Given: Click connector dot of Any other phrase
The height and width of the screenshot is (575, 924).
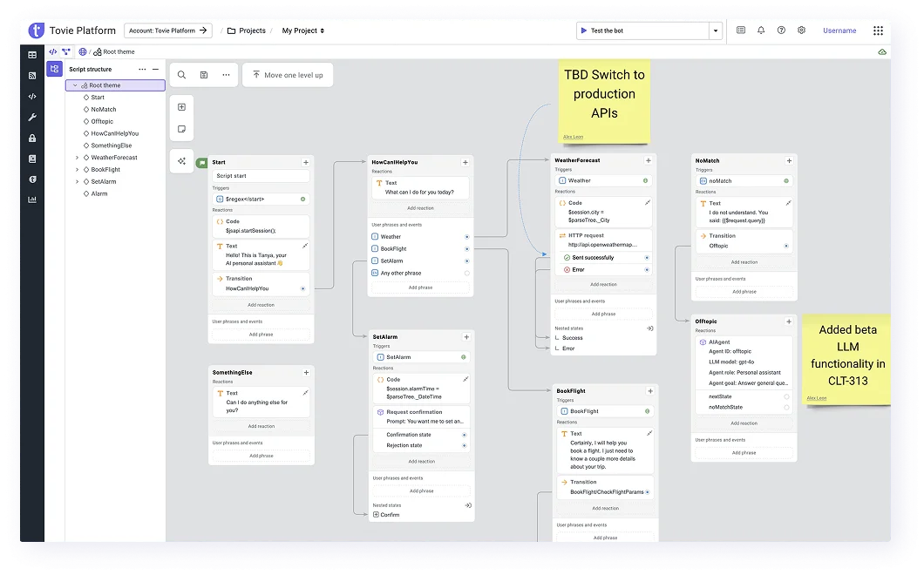Looking at the screenshot, I should 466,274.
